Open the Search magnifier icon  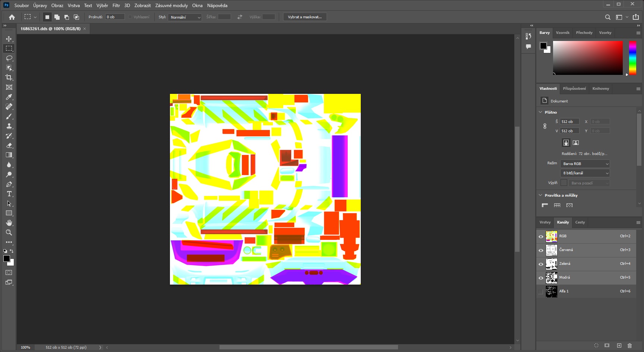(x=608, y=17)
